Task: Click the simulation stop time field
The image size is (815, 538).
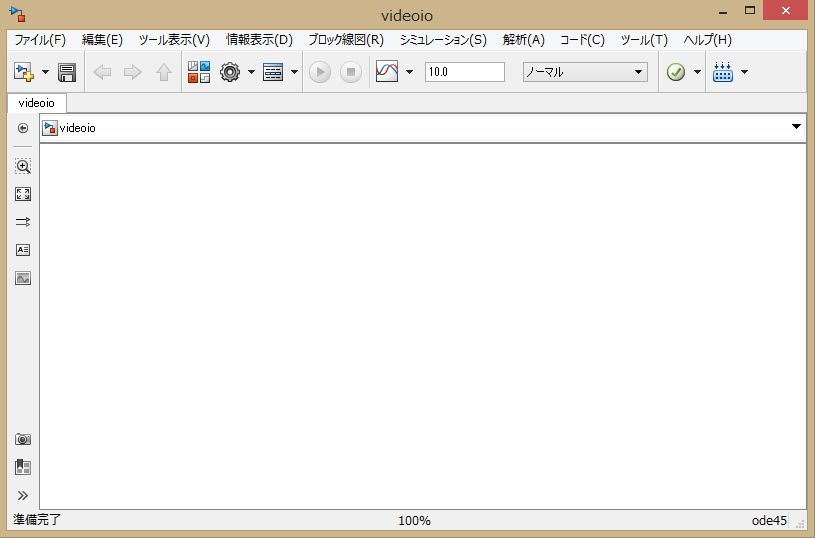Action: pos(464,72)
